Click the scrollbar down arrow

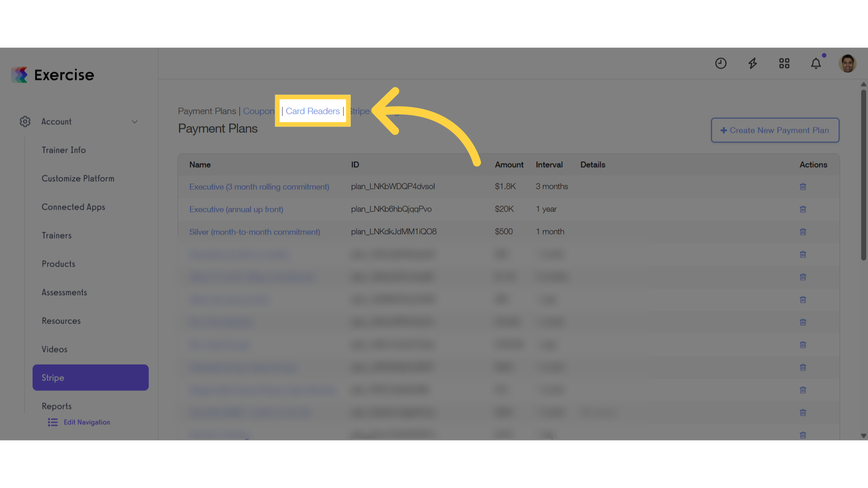click(863, 436)
